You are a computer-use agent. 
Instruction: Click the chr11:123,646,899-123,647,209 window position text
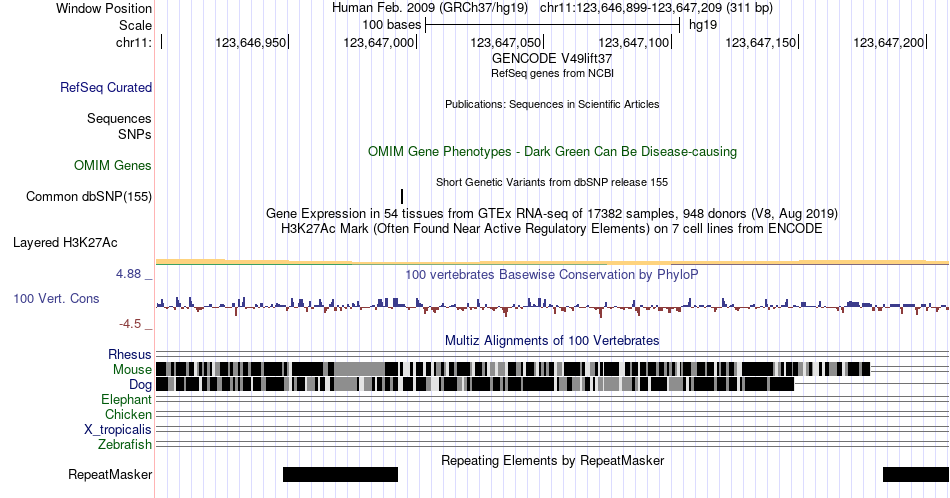[656, 8]
